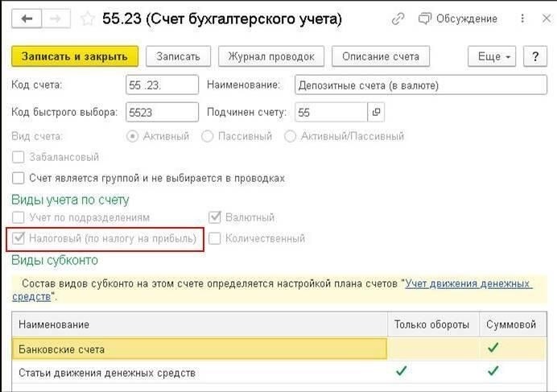Click the Суммовой column header
The width and height of the screenshot is (557, 392).
point(513,324)
